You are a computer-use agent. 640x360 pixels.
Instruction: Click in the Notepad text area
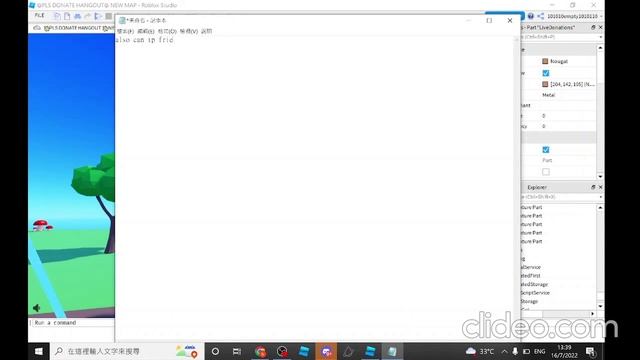click(314, 188)
